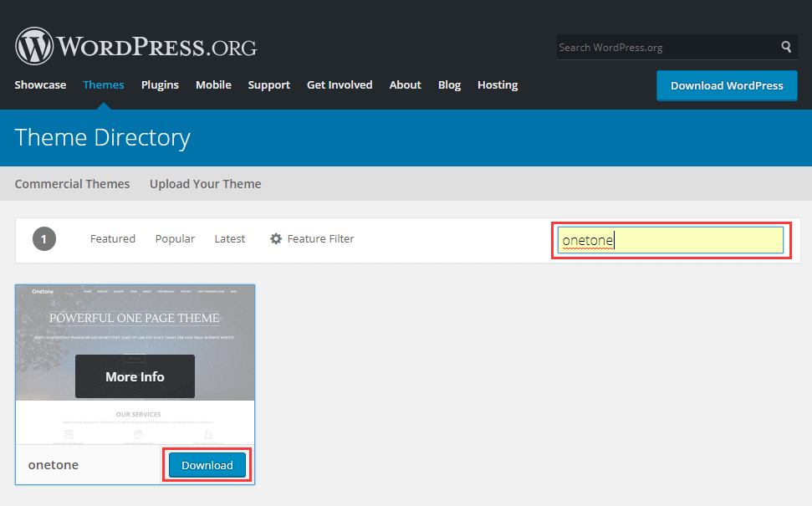
Task: Go to the Themes section
Action: click(104, 85)
